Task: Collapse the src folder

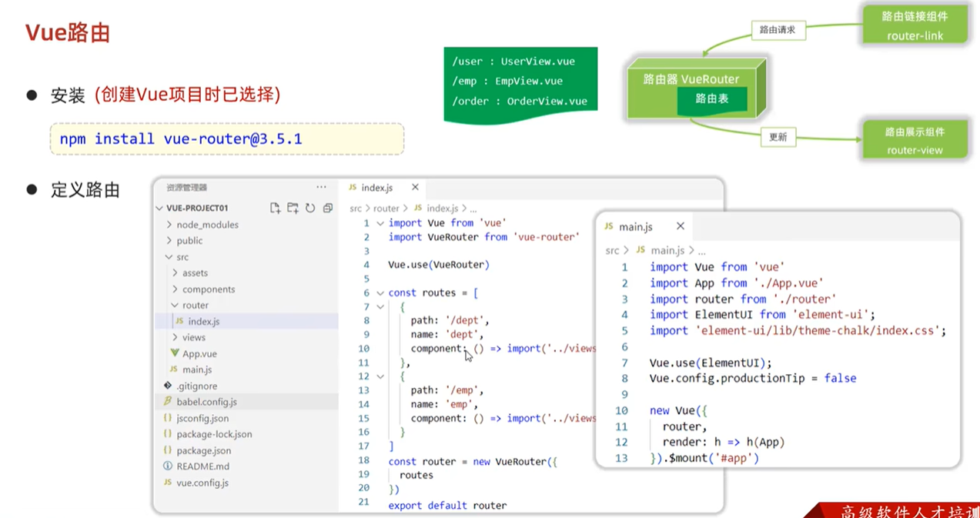Action: (169, 257)
